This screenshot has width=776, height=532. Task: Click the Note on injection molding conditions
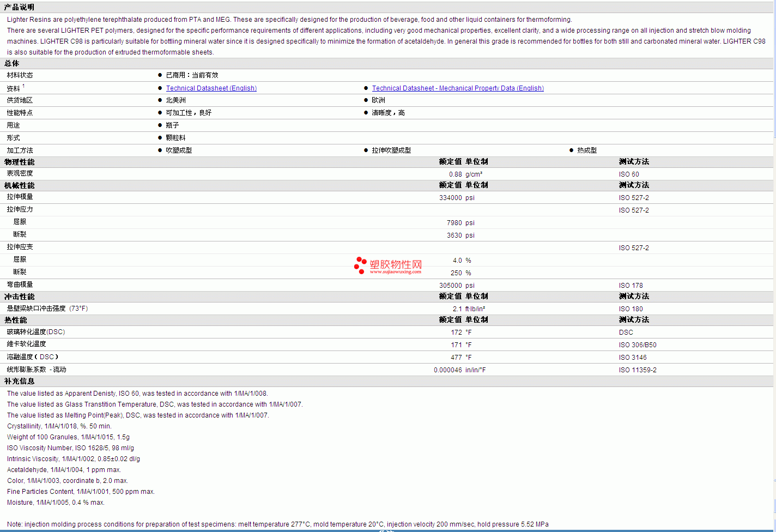[278, 524]
